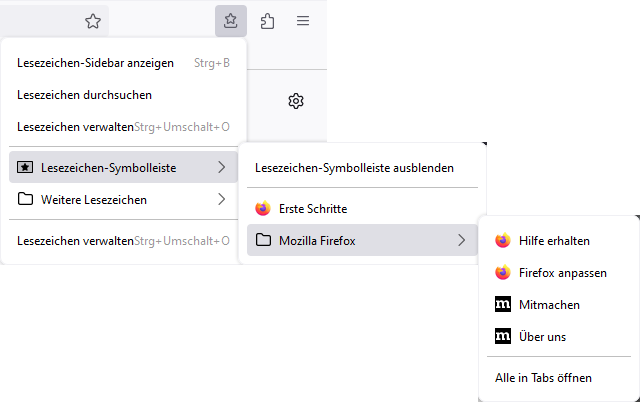Click the Firefox icon beside Erste Schritte
Viewport: 640px width, 402px height.
click(x=263, y=208)
